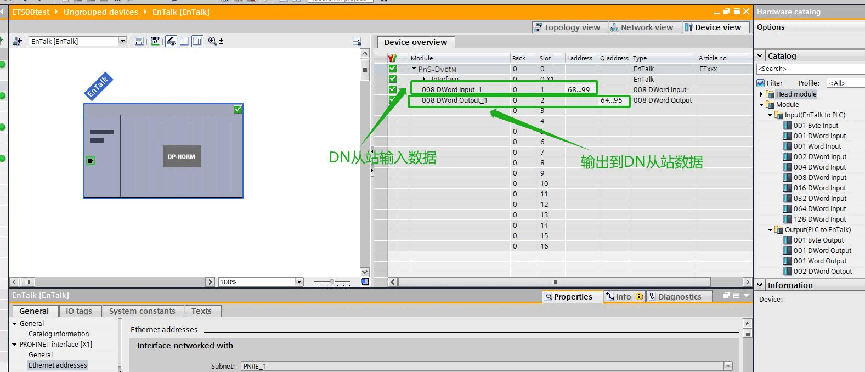Viewport: 865px width, 372px height.
Task: Open the EnTalk device selector dropdown
Action: tap(122, 41)
